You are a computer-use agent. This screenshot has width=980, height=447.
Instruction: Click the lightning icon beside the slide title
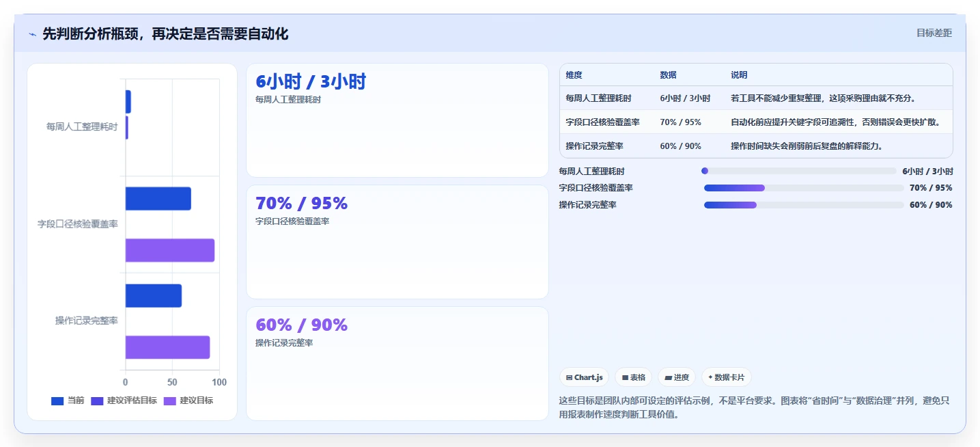[x=32, y=34]
